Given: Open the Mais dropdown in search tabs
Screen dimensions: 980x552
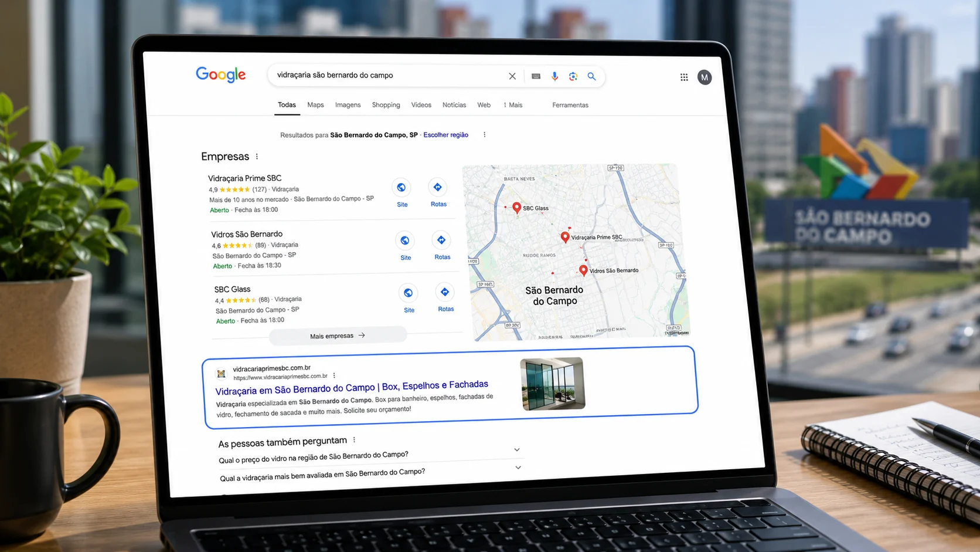Looking at the screenshot, I should 513,105.
